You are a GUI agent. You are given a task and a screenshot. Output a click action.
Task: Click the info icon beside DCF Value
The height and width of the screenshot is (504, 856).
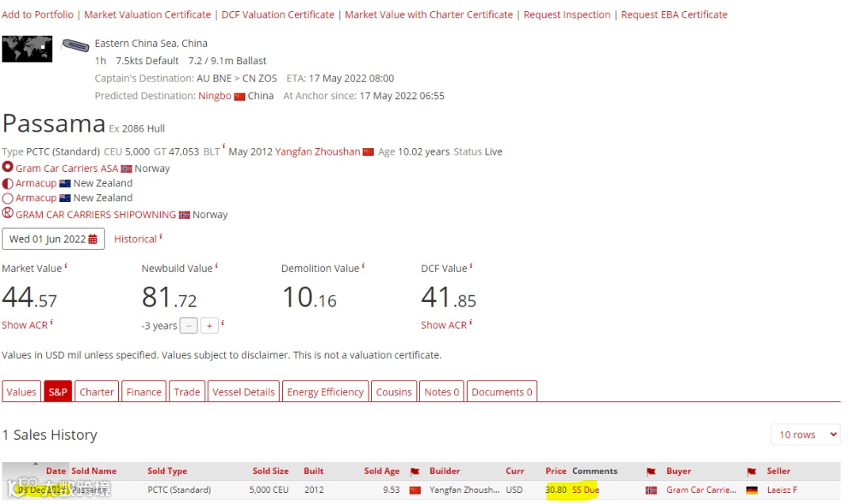point(471,266)
